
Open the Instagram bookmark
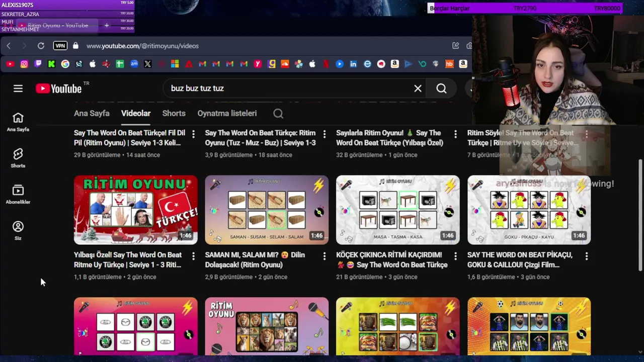pos(24,64)
